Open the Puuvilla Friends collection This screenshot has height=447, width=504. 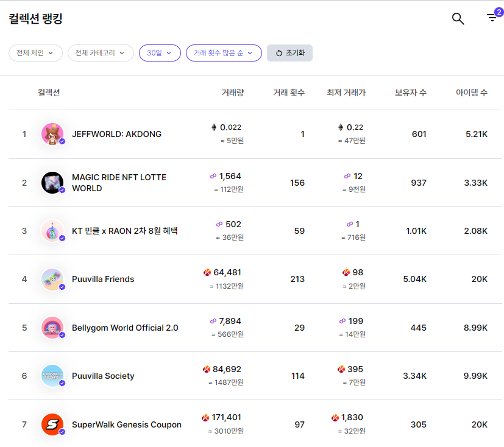103,279
